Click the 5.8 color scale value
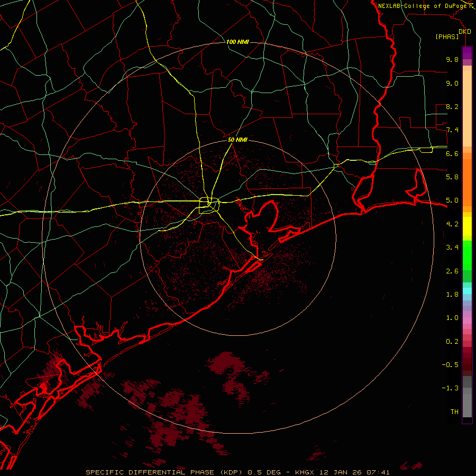Image resolution: width=476 pixels, height=476 pixels. (452, 177)
